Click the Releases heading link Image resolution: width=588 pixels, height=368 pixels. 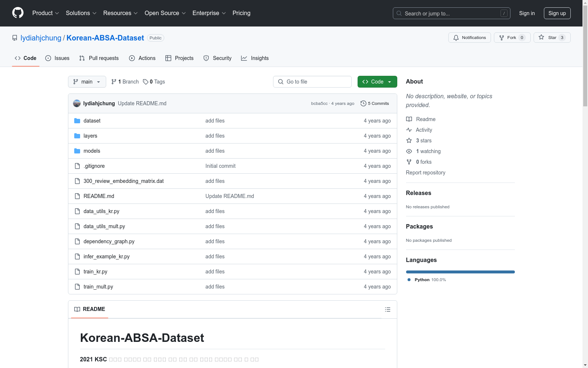419,193
